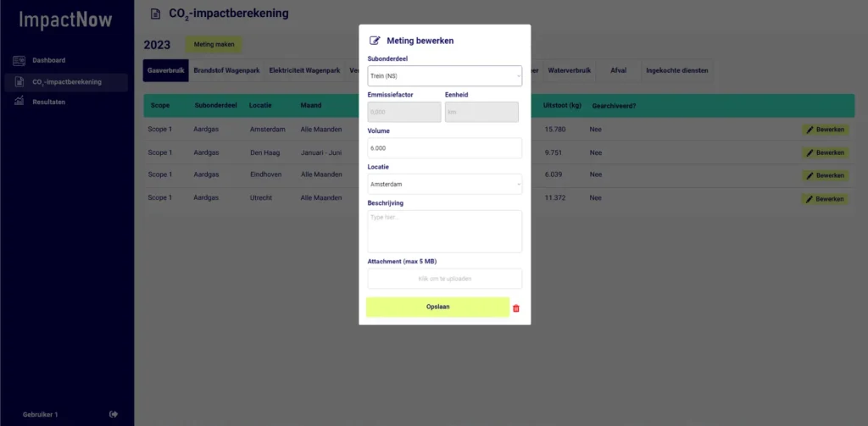Click the logout icon next to Gebruiker 1
This screenshot has height=426, width=868.
pyautogui.click(x=114, y=414)
